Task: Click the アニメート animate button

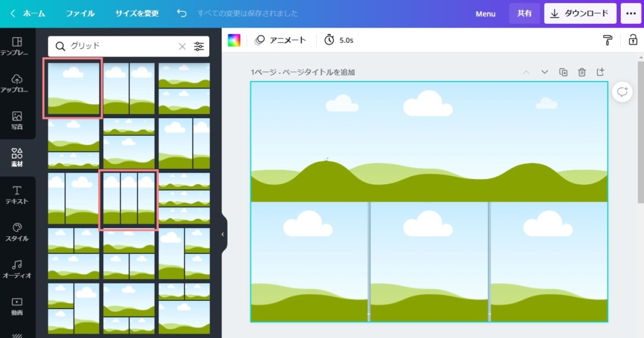Action: (x=280, y=40)
